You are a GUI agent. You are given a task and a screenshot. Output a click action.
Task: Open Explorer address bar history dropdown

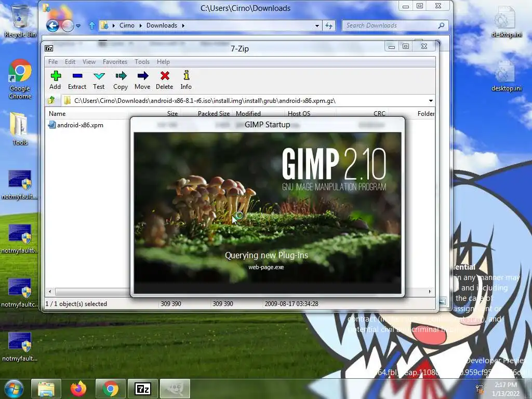click(x=317, y=25)
